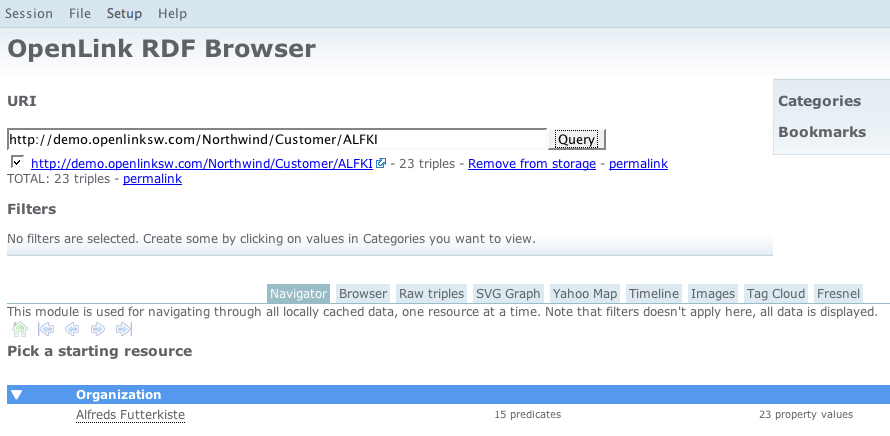The image size is (890, 436).
Task: Open the Session menu
Action: point(29,14)
